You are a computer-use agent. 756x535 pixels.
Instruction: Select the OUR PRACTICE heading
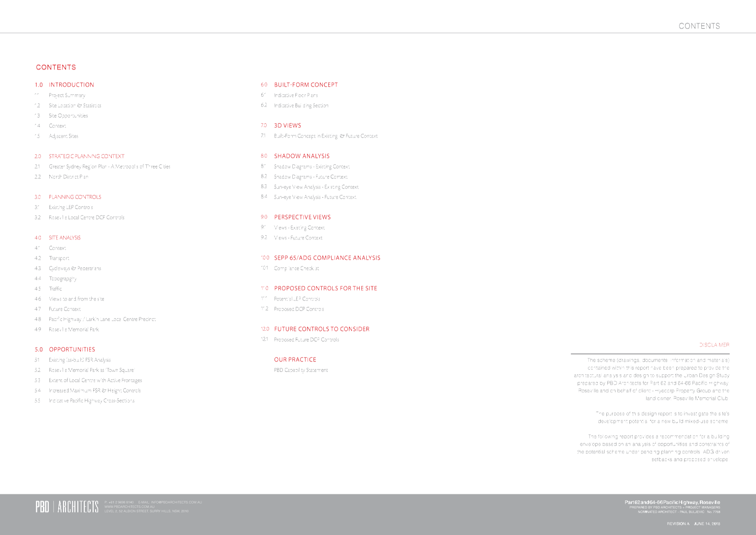[x=295, y=360]
